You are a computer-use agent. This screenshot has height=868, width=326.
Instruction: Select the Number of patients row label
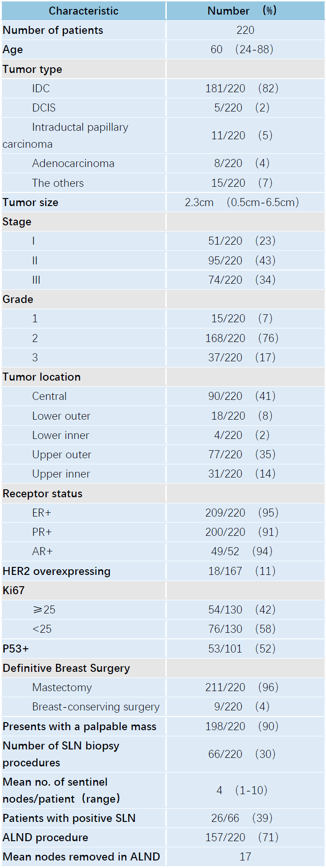[53, 30]
